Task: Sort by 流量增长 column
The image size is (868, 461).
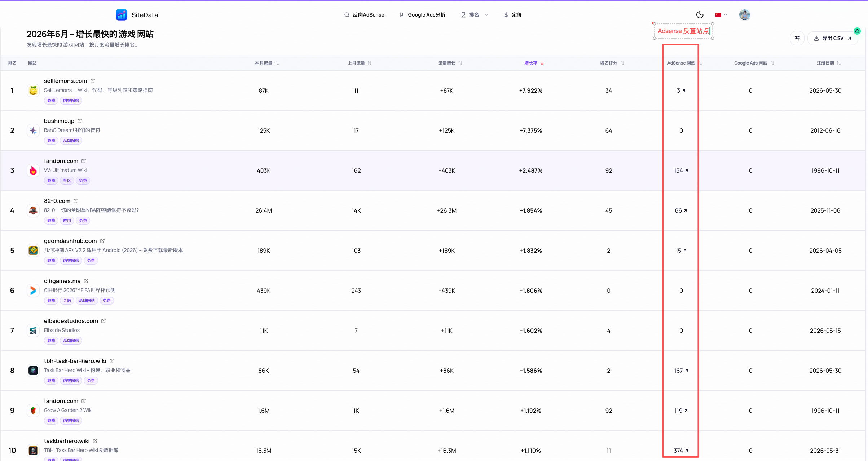Action: click(450, 63)
